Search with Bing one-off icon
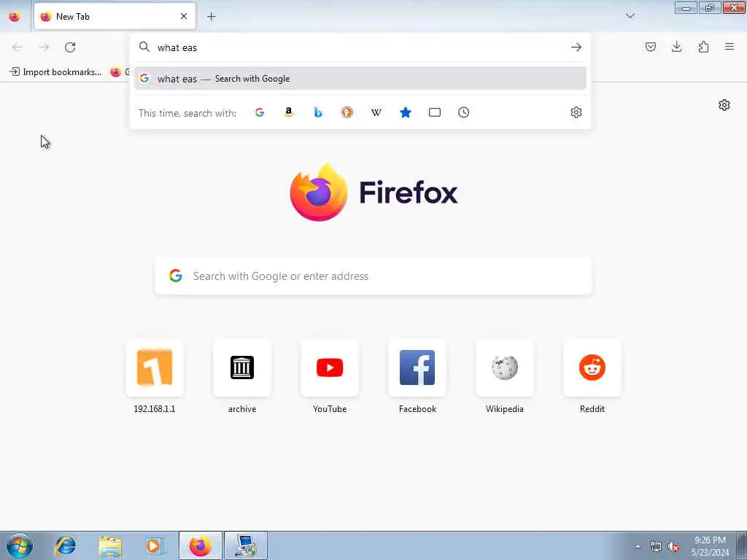 point(318,112)
